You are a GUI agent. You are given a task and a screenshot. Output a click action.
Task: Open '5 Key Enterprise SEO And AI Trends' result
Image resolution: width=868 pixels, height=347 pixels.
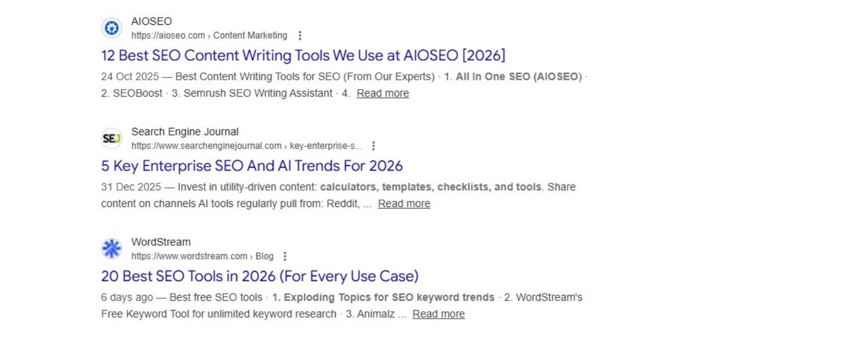point(252,166)
